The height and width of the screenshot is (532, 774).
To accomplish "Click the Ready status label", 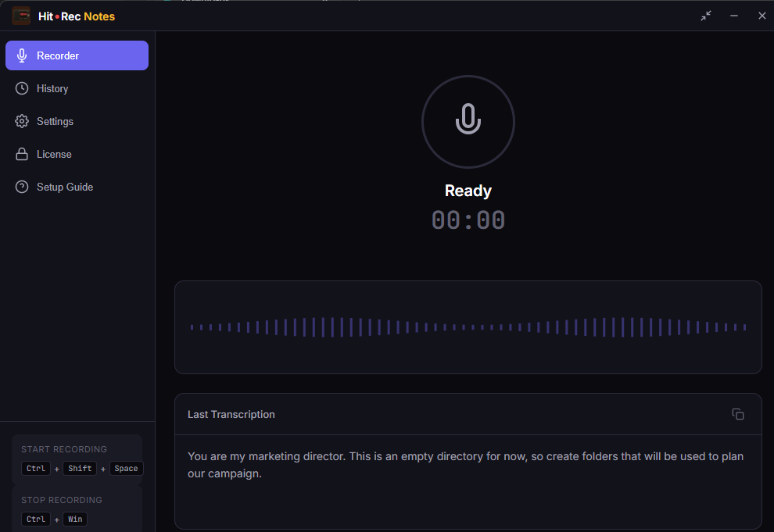I will click(x=468, y=191).
